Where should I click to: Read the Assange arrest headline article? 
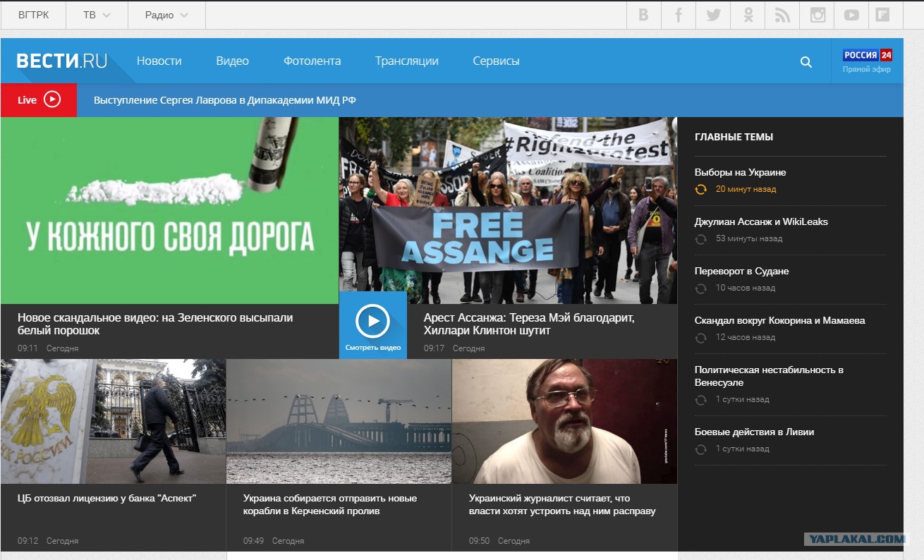point(529,324)
